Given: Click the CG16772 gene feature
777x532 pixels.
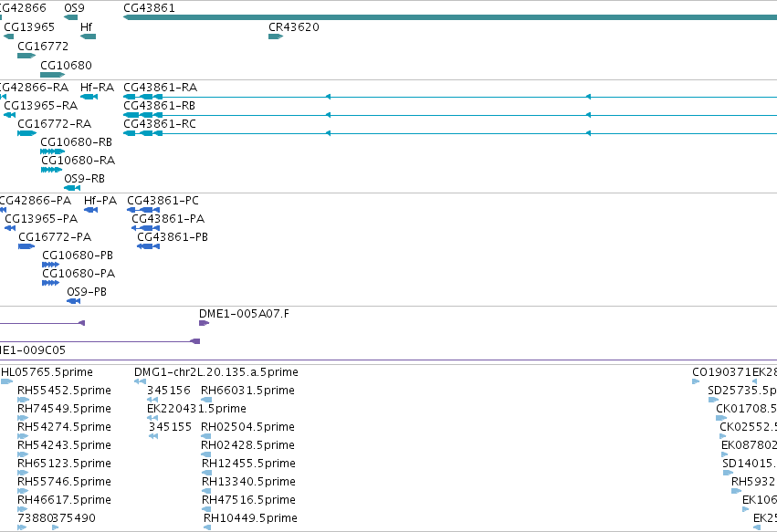Looking at the screenshot, I should point(26,56).
